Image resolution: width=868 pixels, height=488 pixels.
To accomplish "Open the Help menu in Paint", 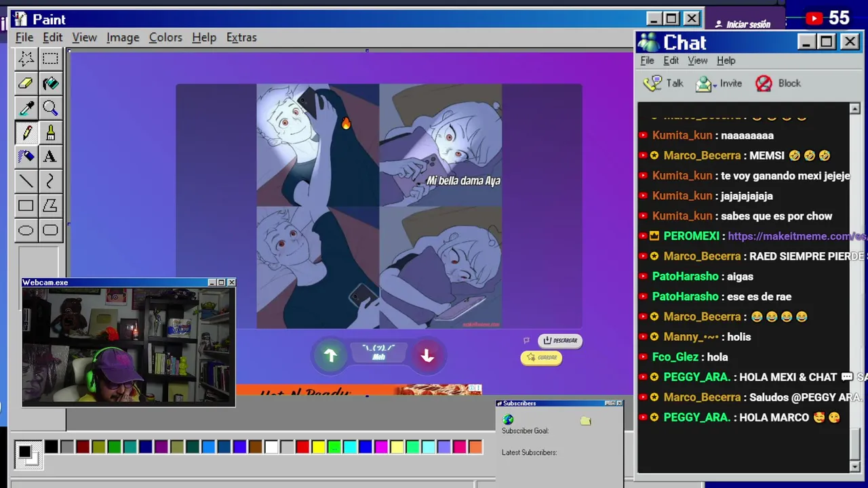I will coord(203,37).
